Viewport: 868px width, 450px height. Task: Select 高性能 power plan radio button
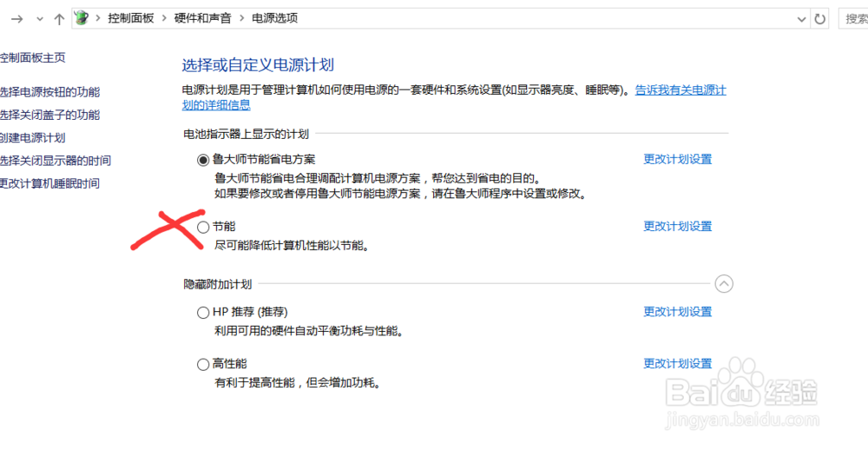click(203, 365)
